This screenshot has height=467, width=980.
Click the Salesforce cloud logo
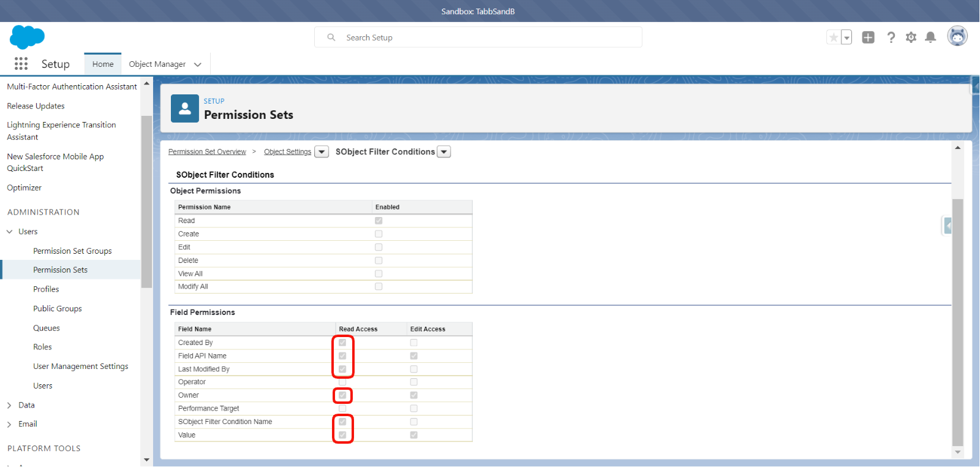tap(27, 37)
